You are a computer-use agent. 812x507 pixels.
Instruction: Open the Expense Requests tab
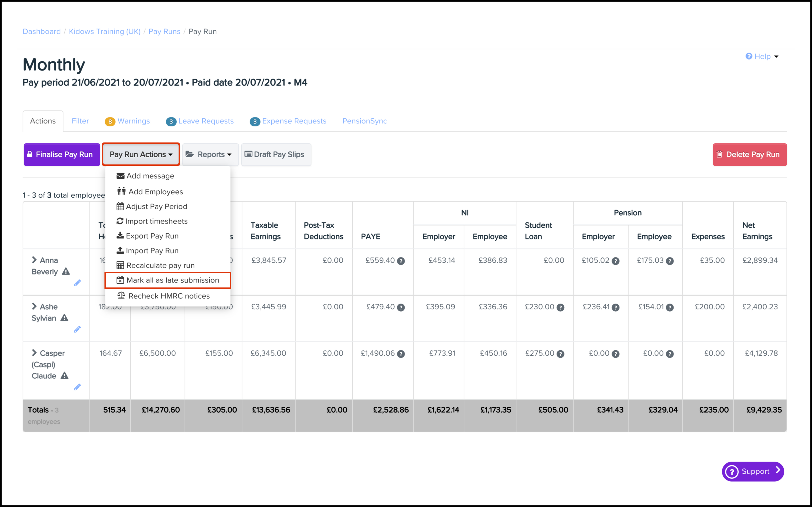coord(288,121)
